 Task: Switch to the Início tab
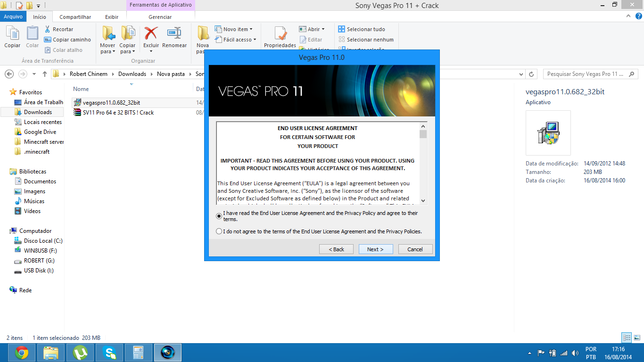pyautogui.click(x=40, y=17)
